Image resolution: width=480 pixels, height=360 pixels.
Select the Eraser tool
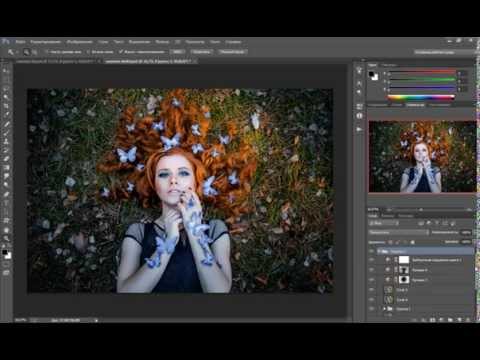click(6, 159)
